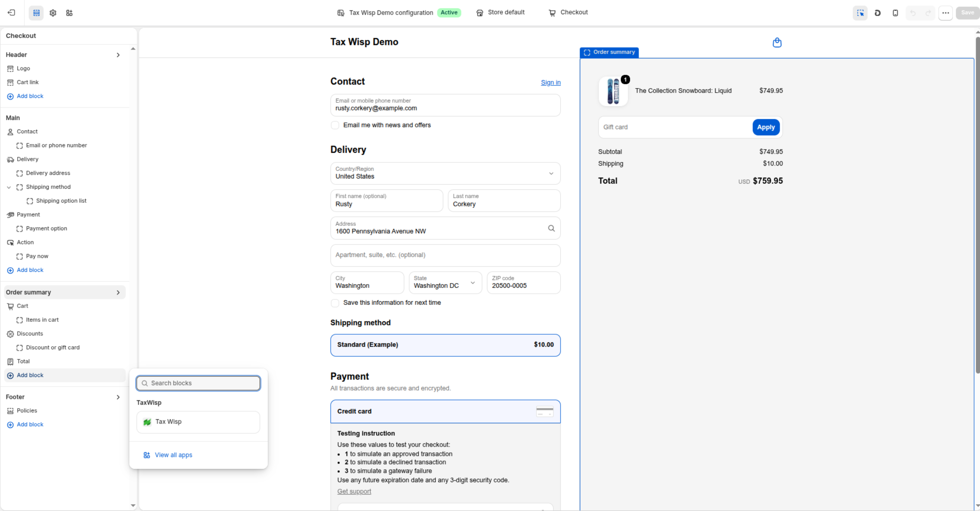Select the Credit card payment option

pos(445,411)
